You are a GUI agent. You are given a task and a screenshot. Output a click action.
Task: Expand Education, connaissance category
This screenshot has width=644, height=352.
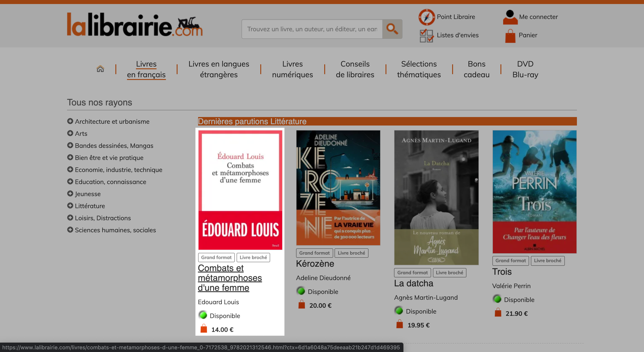[70, 181]
